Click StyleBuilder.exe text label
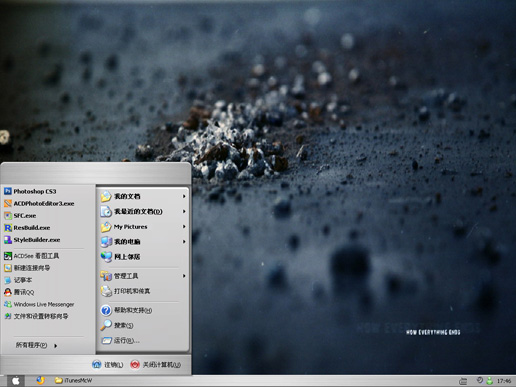The width and height of the screenshot is (516, 387). tap(37, 240)
